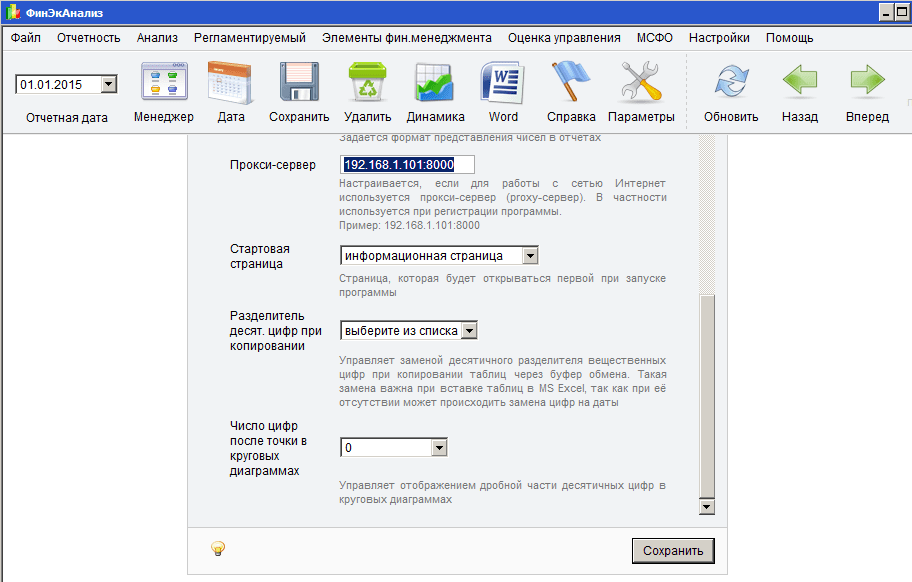The height and width of the screenshot is (582, 912).
Task: Click the scrollbar down arrow
Action: 707,507
